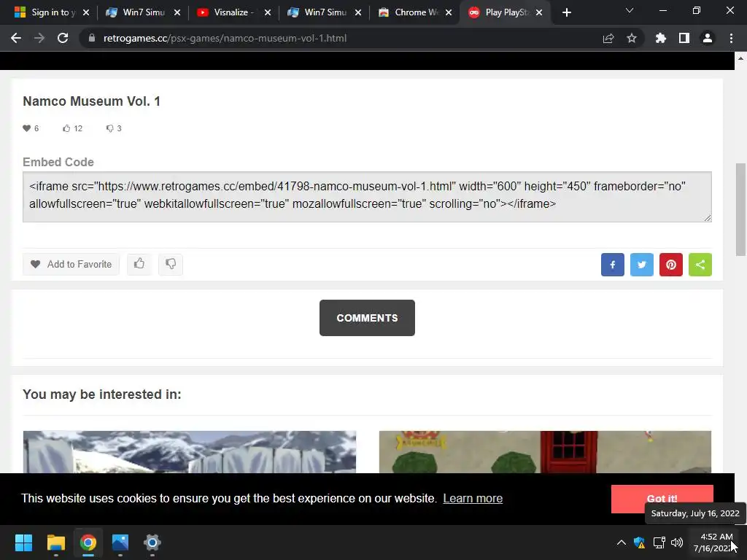The width and height of the screenshot is (747, 560).
Task: Open the site info lock icon
Action: pyautogui.click(x=92, y=38)
